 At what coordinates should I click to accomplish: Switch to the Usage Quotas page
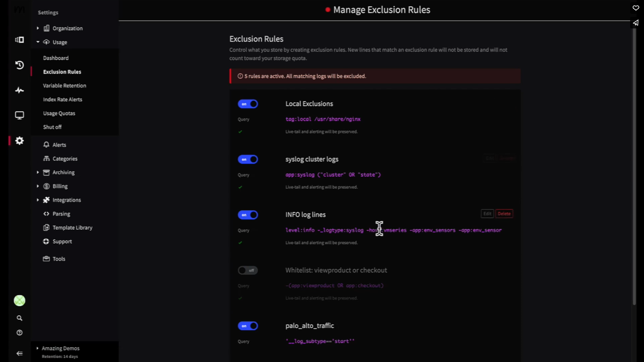(59, 113)
